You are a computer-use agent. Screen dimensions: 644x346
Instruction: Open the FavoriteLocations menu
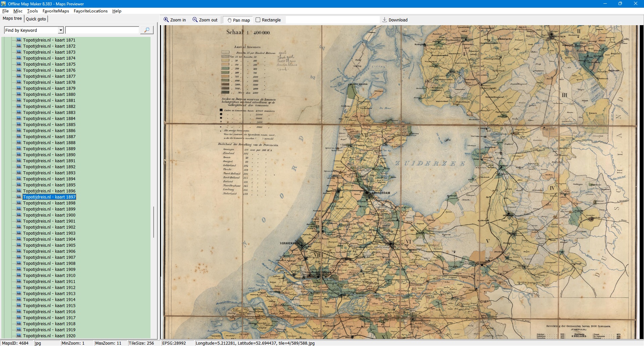(x=91, y=11)
